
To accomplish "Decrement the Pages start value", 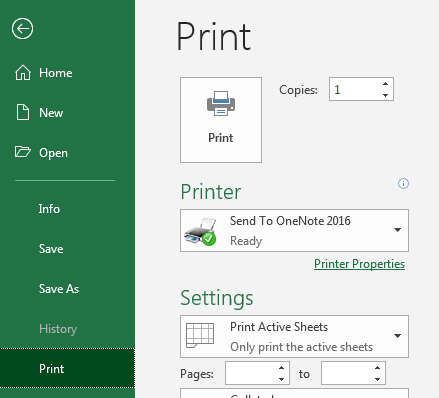I will (x=282, y=379).
